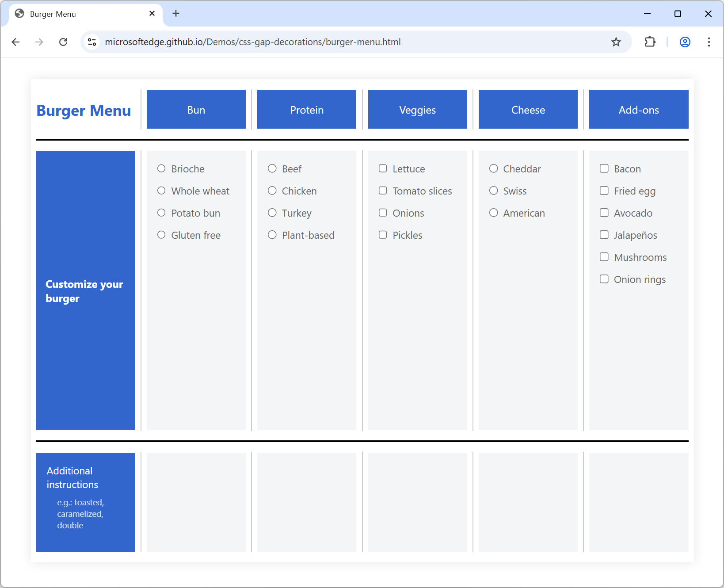Open the browser extensions icon
The image size is (724, 588).
[650, 42]
